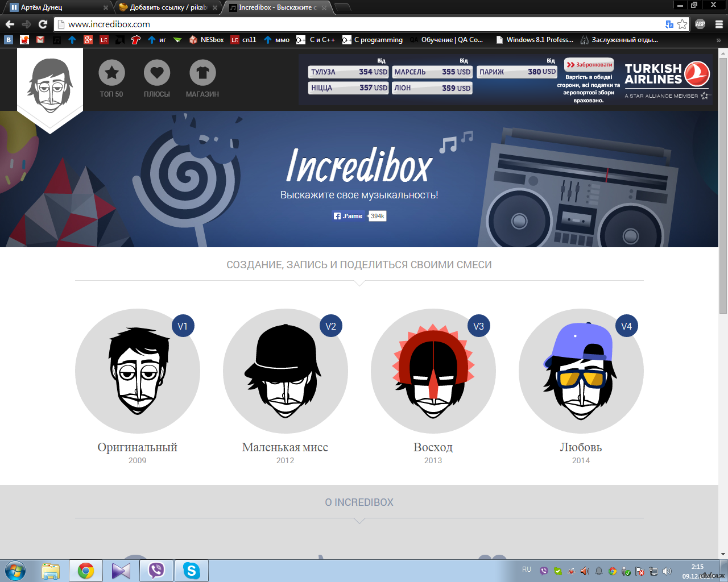Viewport: 728px width, 582px height.
Task: Open the МАГАЗИН t-shirt icon
Action: (202, 73)
